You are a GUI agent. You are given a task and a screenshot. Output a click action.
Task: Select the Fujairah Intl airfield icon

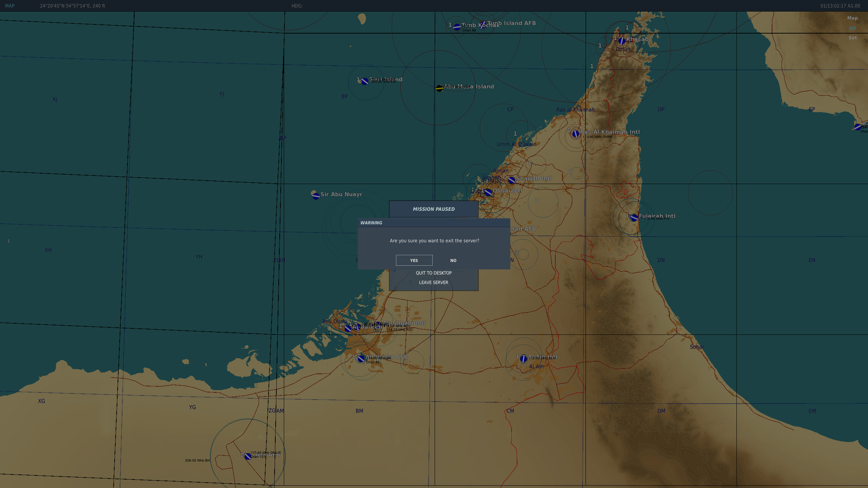pyautogui.click(x=634, y=218)
